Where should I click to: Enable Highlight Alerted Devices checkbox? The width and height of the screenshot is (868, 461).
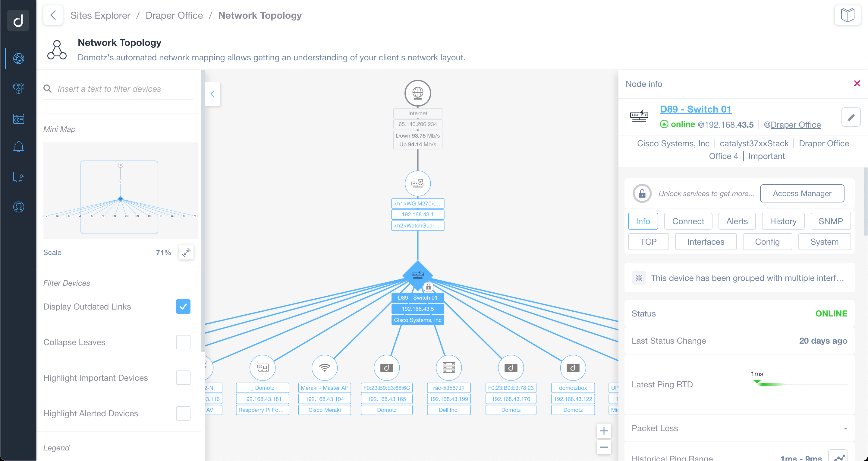[x=183, y=413]
